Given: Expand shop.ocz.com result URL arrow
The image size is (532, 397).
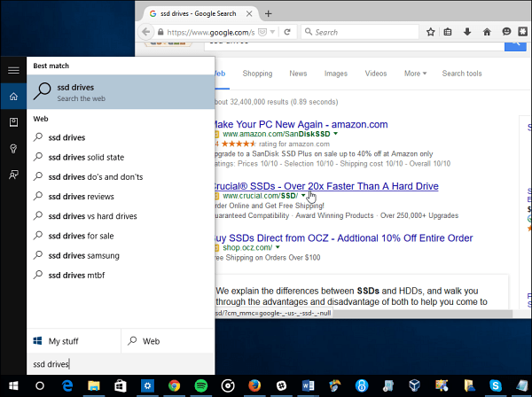Looking at the screenshot, I should click(278, 247).
